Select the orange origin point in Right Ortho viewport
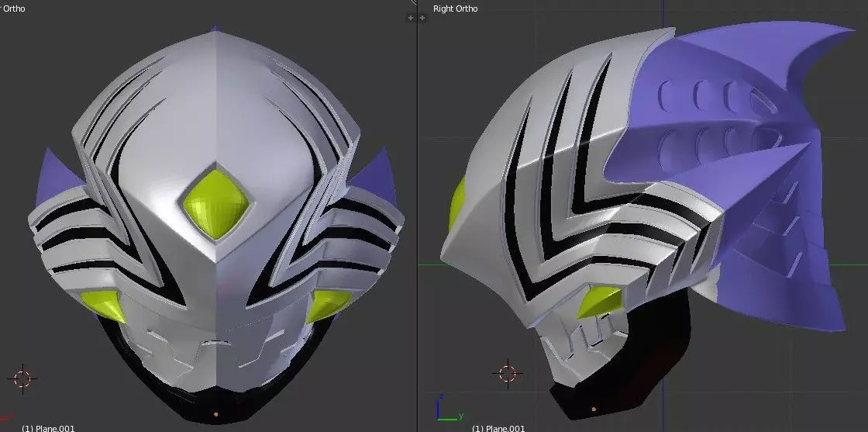This screenshot has height=432, width=868. (x=594, y=410)
